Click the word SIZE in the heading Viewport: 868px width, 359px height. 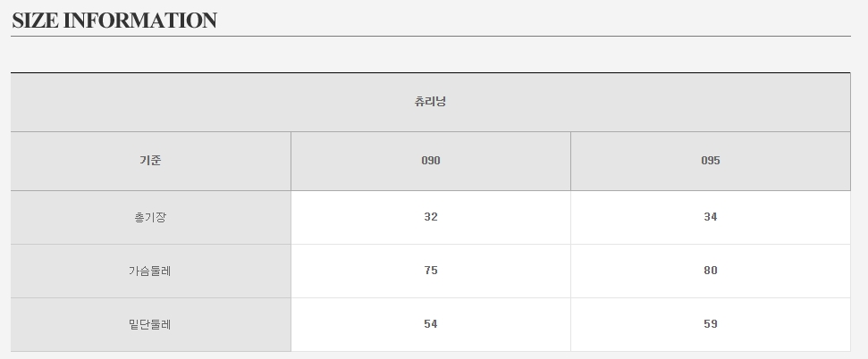coord(35,21)
